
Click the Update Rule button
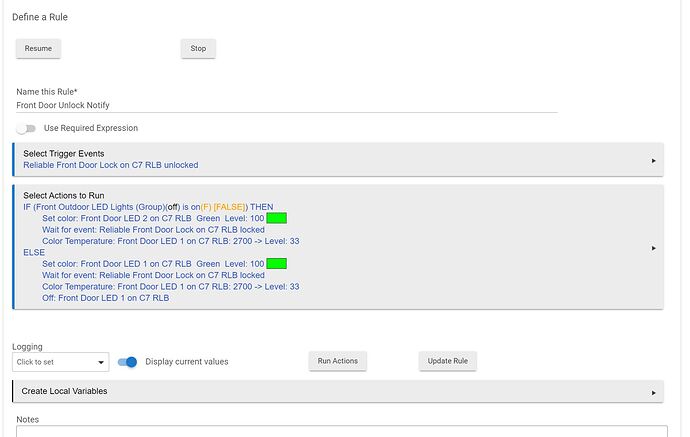[448, 361]
